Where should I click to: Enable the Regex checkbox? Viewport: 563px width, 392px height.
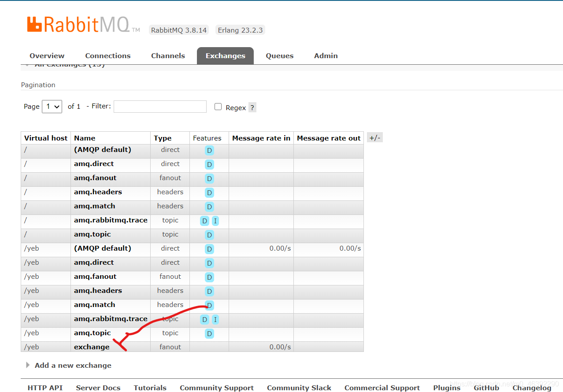click(x=218, y=107)
